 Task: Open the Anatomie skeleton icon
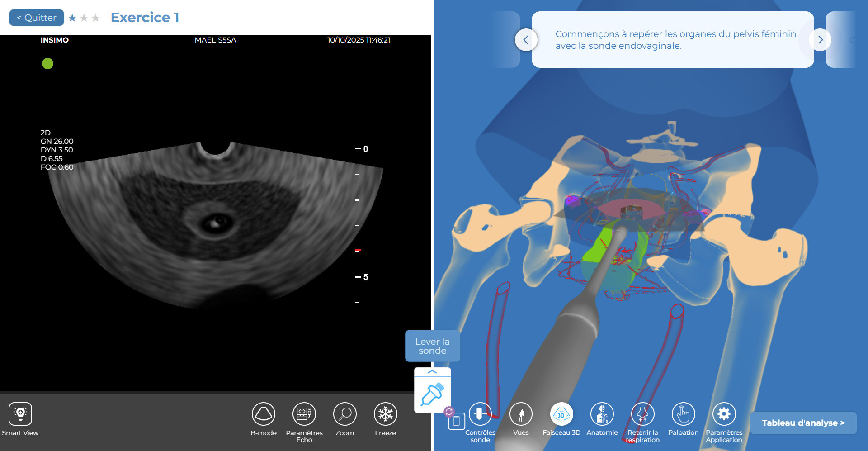[x=602, y=414]
